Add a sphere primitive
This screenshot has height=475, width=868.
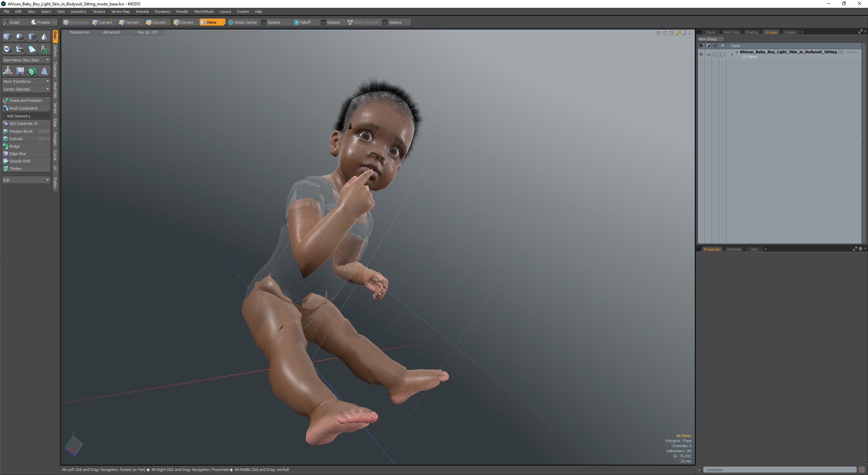click(20, 37)
